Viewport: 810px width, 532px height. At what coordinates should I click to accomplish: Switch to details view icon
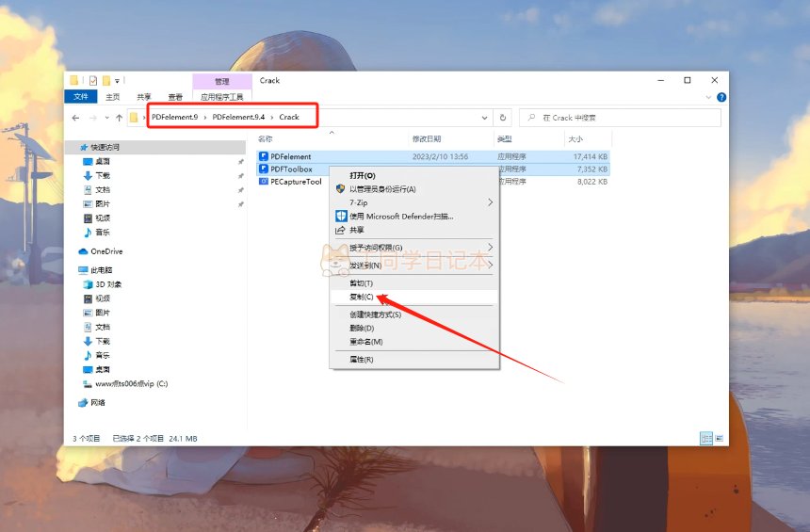point(706,439)
